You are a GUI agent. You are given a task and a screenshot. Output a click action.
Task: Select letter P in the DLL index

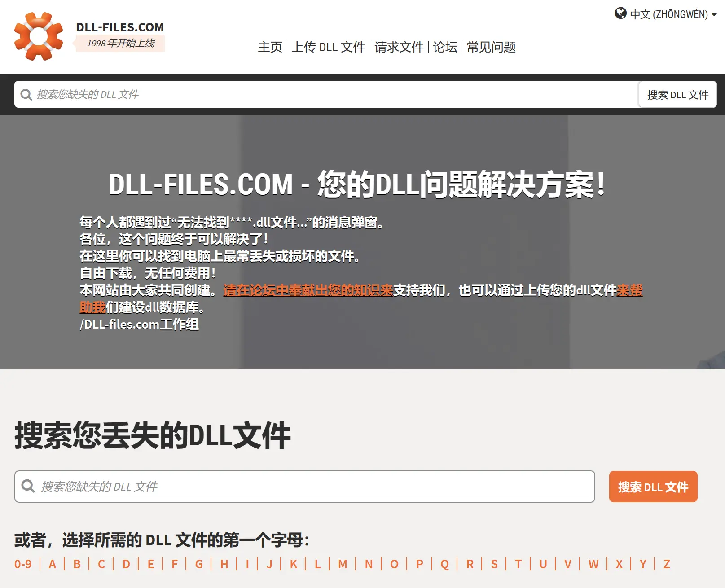tap(420, 564)
